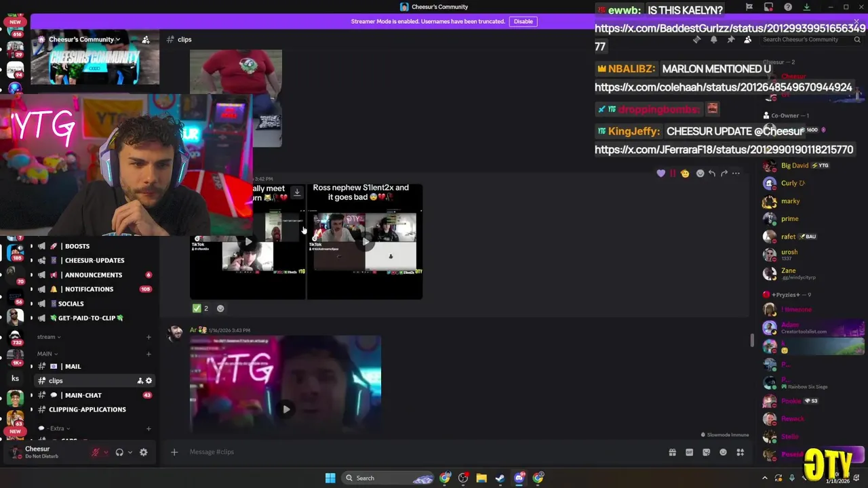Click the invite icon on clips channel
Screen dimensions: 868x488
140,381
